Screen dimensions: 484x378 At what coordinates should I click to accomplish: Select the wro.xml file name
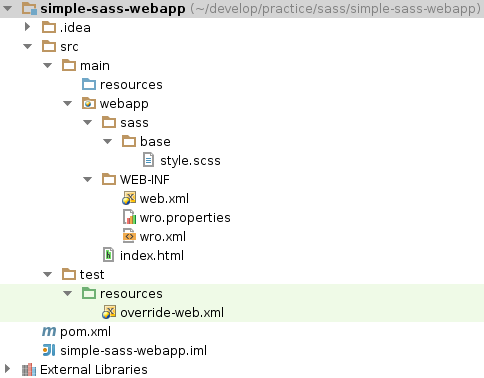tap(163, 237)
